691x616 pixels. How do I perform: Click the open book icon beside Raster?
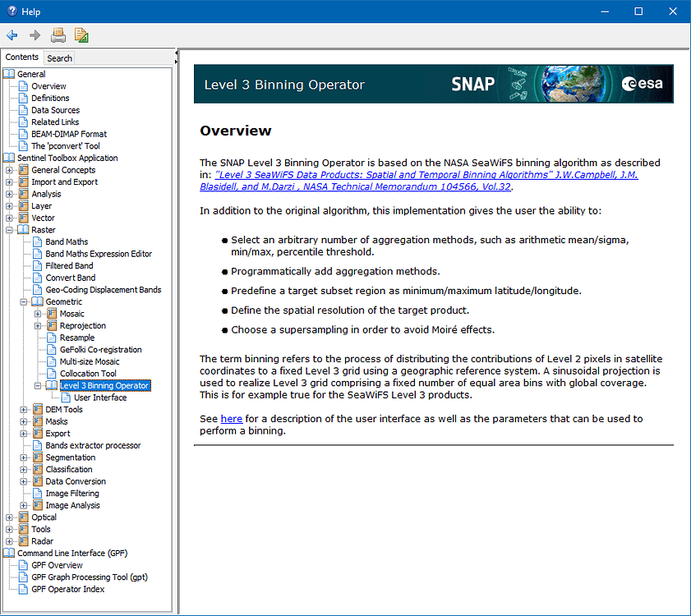point(23,230)
